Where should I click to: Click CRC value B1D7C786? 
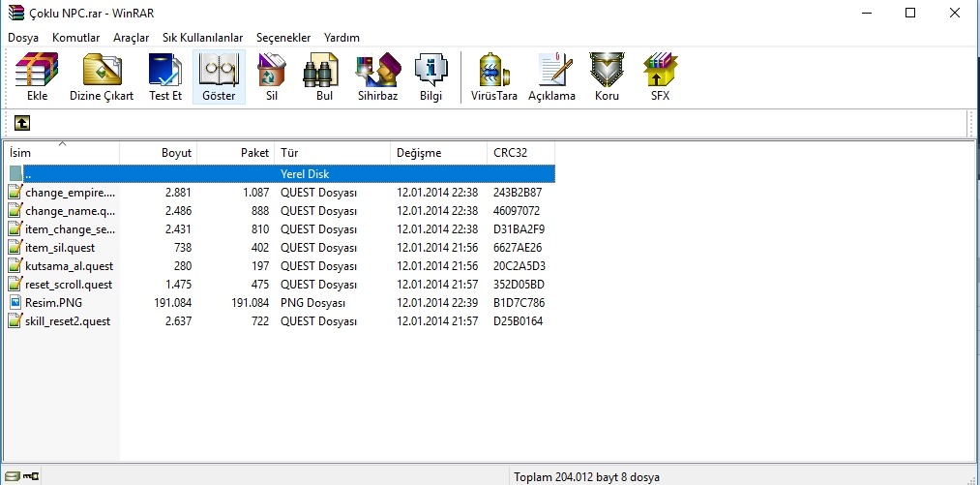coord(519,303)
